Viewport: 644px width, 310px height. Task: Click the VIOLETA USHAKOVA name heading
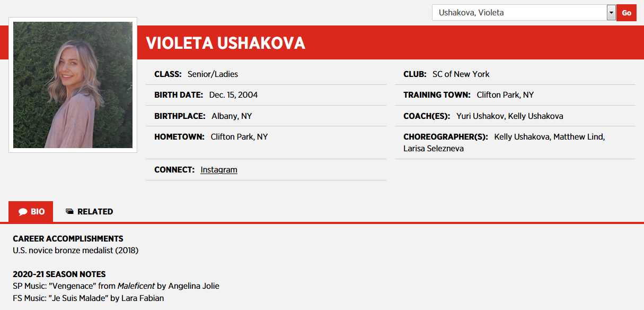(225, 43)
